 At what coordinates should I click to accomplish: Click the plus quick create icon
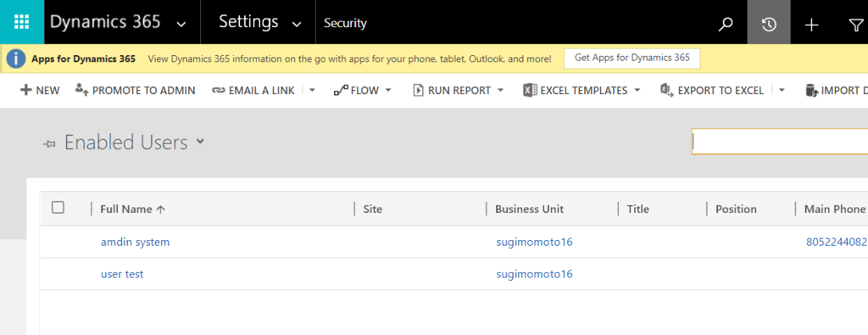811,25
